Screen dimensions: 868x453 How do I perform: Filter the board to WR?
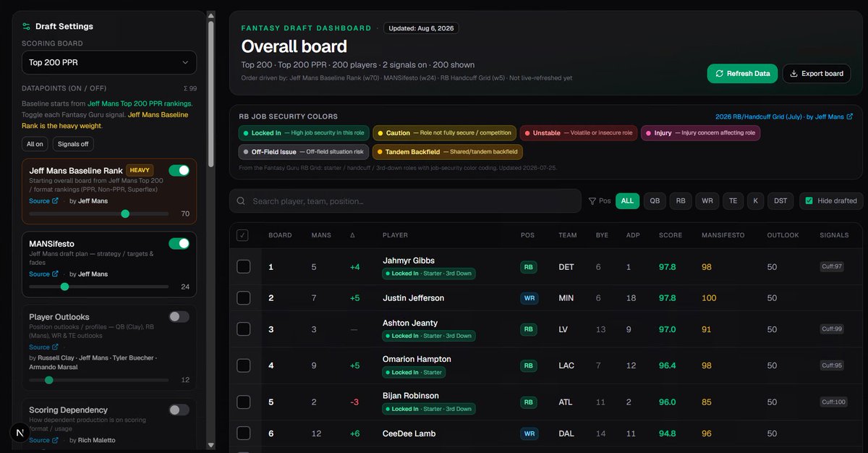[x=707, y=201]
